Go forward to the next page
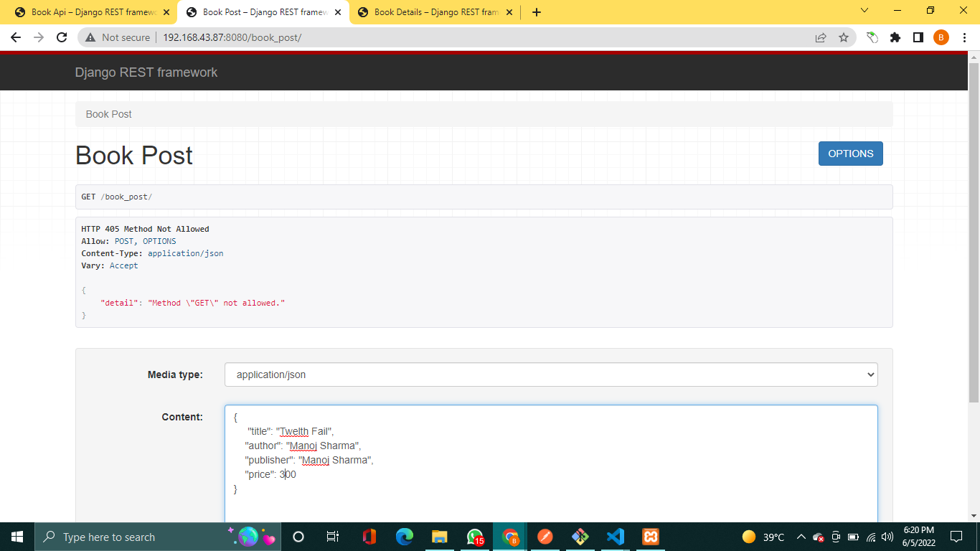 tap(39, 37)
